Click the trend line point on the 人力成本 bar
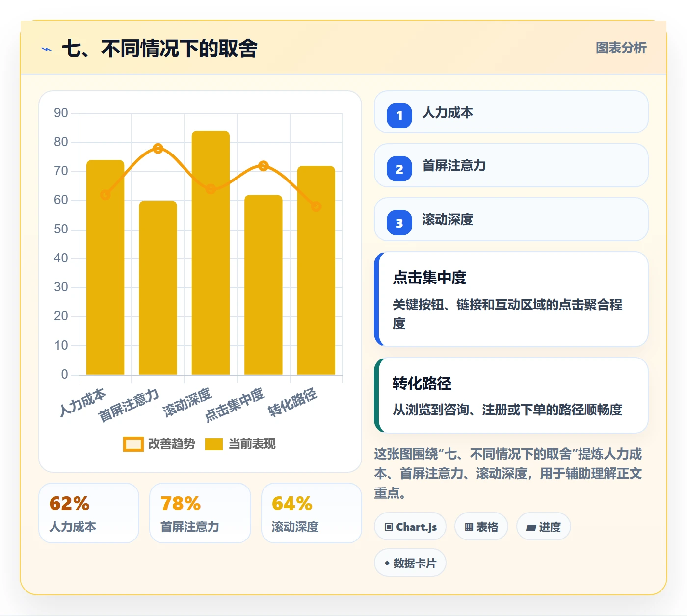This screenshot has width=687, height=616. pyautogui.click(x=105, y=195)
